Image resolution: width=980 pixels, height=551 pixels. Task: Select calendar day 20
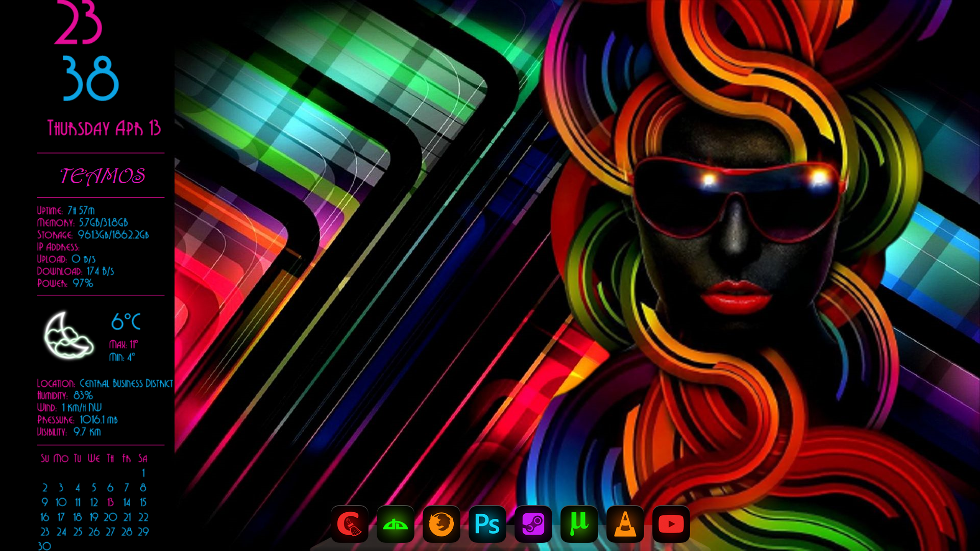pos(110,517)
